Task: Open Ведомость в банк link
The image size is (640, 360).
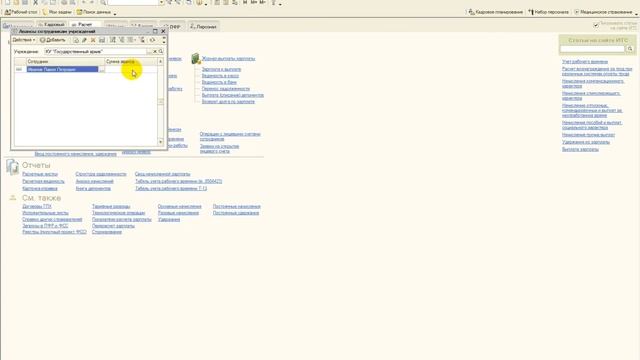Action: 219,82
